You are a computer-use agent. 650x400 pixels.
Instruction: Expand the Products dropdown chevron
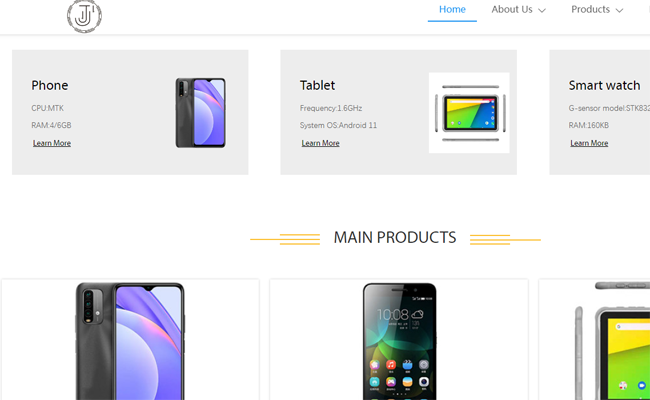(619, 10)
